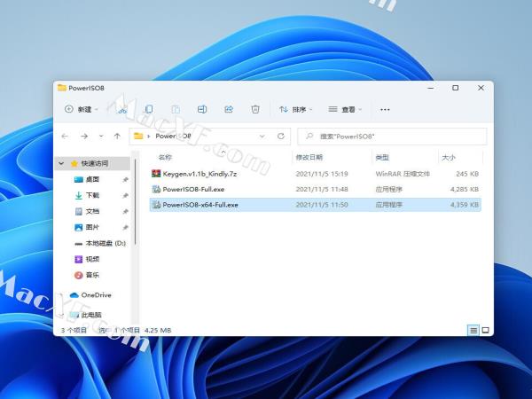Expand the address bar history dropdown
This screenshot has height=399, width=532.
click(x=262, y=137)
